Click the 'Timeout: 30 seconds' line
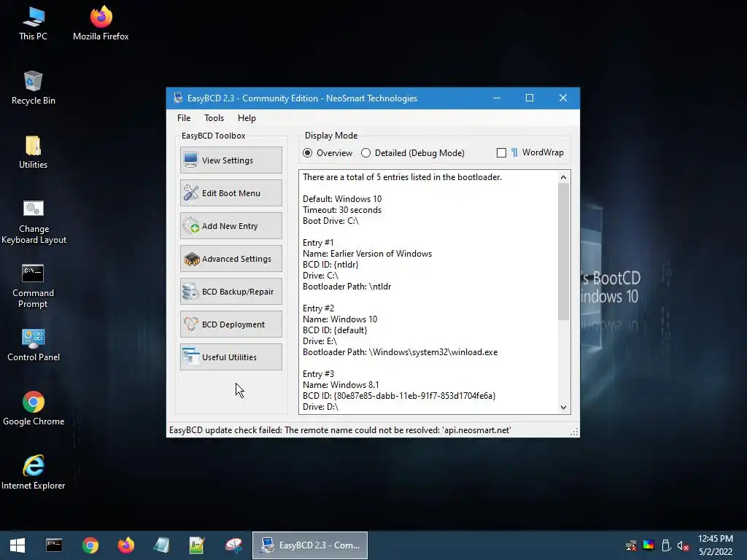 point(342,210)
